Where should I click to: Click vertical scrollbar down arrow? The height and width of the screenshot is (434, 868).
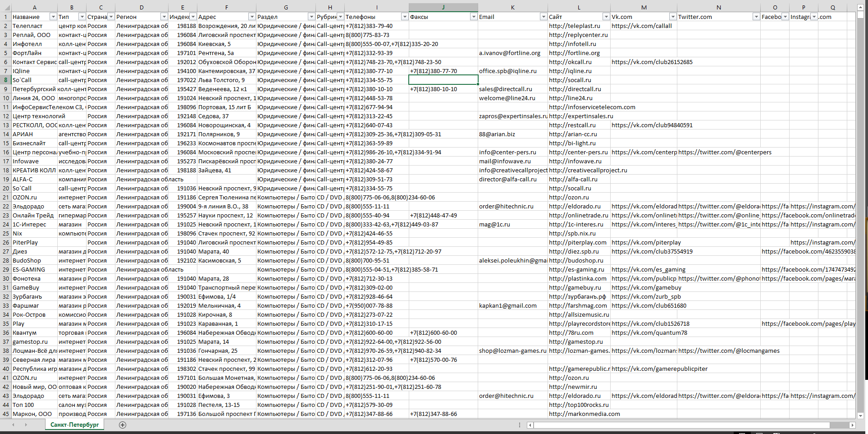(860, 416)
